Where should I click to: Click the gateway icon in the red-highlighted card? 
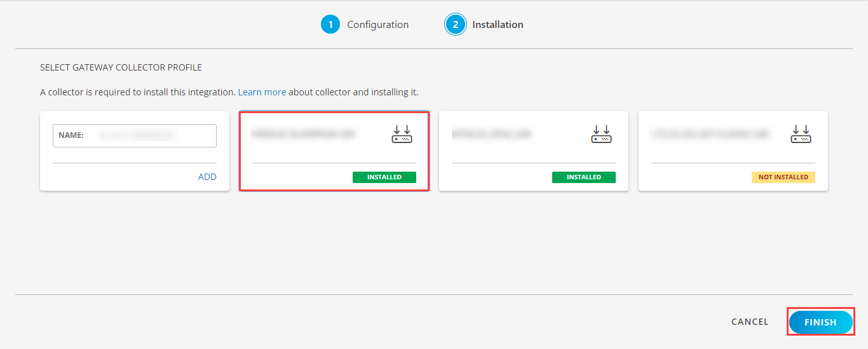(402, 134)
